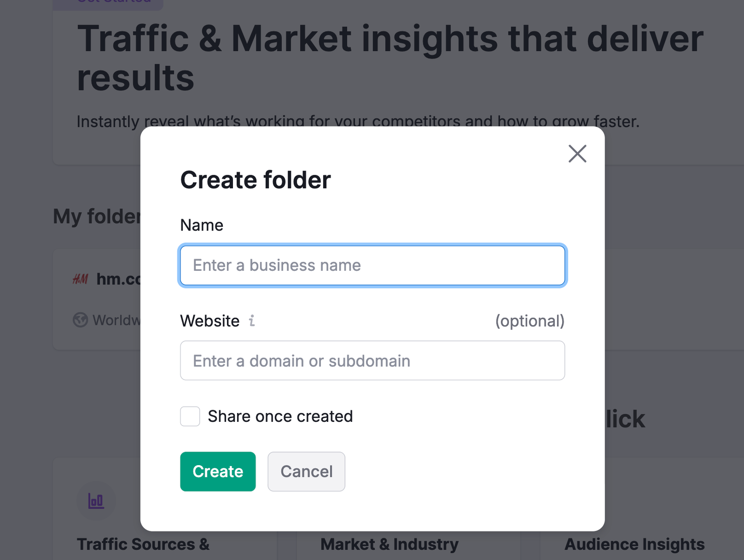Click the tagline about competitors
This screenshot has width=744, height=560.
(x=358, y=121)
